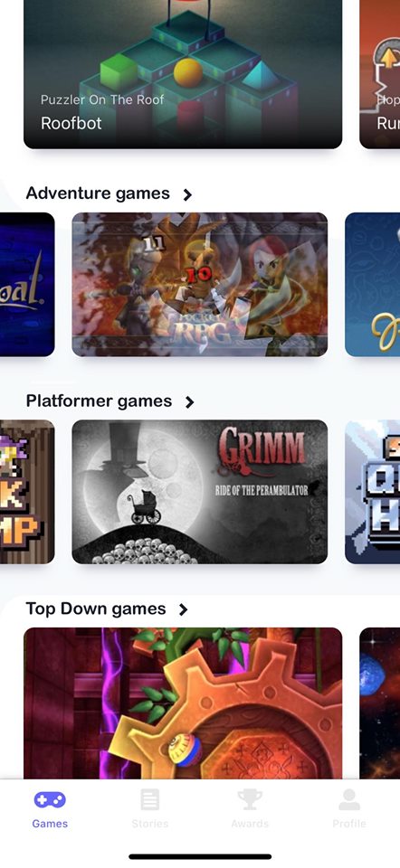Tap the pixel art platformer card on right
Screen dimensions: 400x868
372,492
